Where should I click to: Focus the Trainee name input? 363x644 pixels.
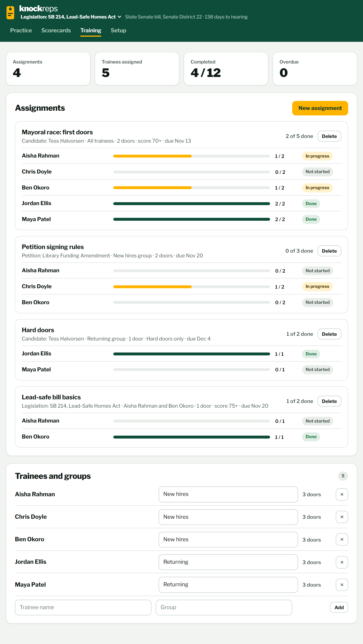pyautogui.click(x=83, y=607)
